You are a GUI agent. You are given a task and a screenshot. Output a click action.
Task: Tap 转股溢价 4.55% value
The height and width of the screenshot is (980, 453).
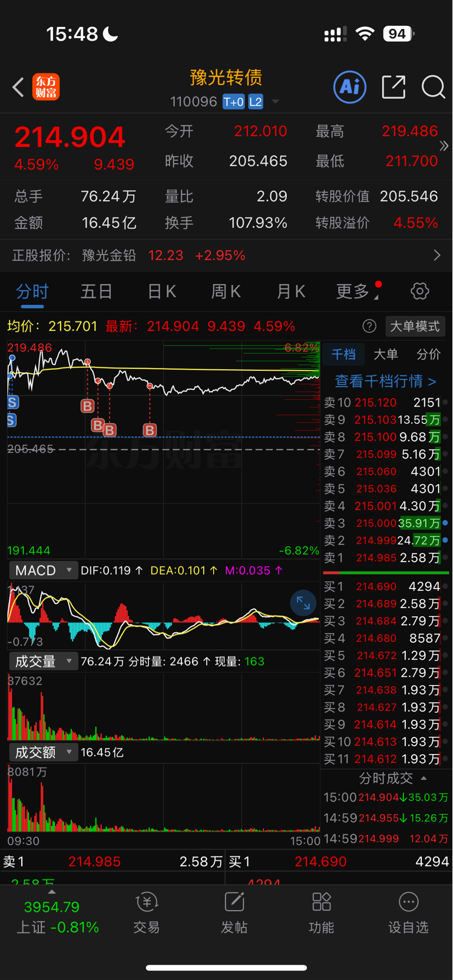(x=416, y=223)
